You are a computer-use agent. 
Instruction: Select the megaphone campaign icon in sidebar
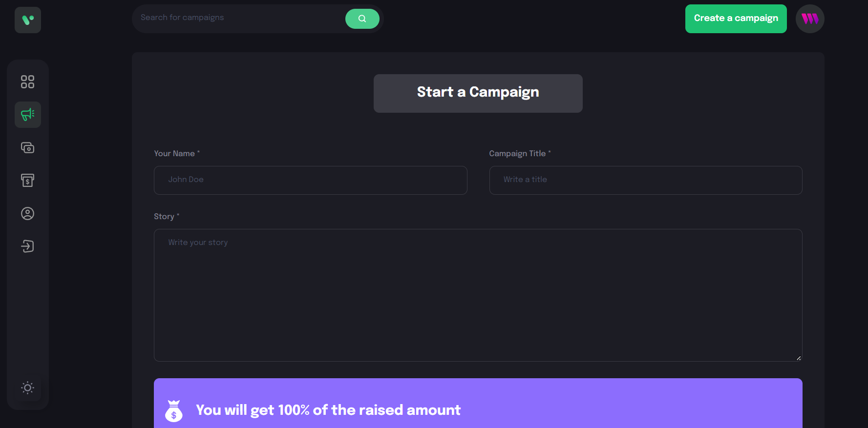[28, 115]
